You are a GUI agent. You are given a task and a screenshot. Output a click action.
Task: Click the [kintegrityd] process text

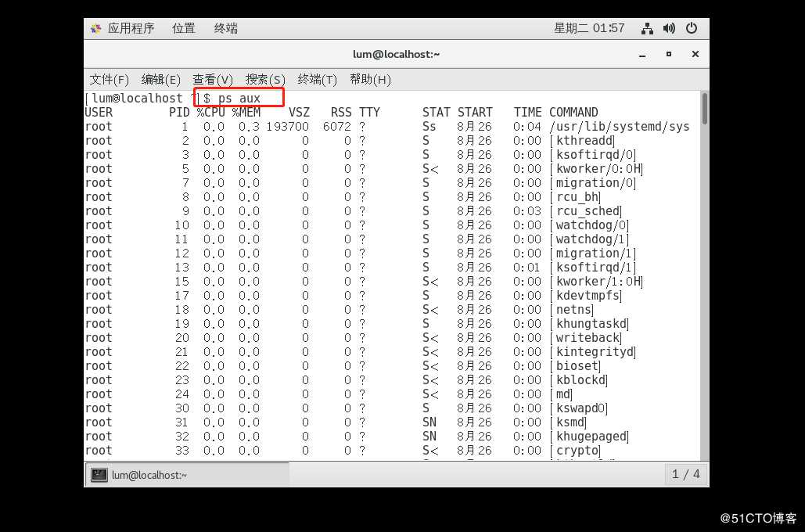pos(593,352)
